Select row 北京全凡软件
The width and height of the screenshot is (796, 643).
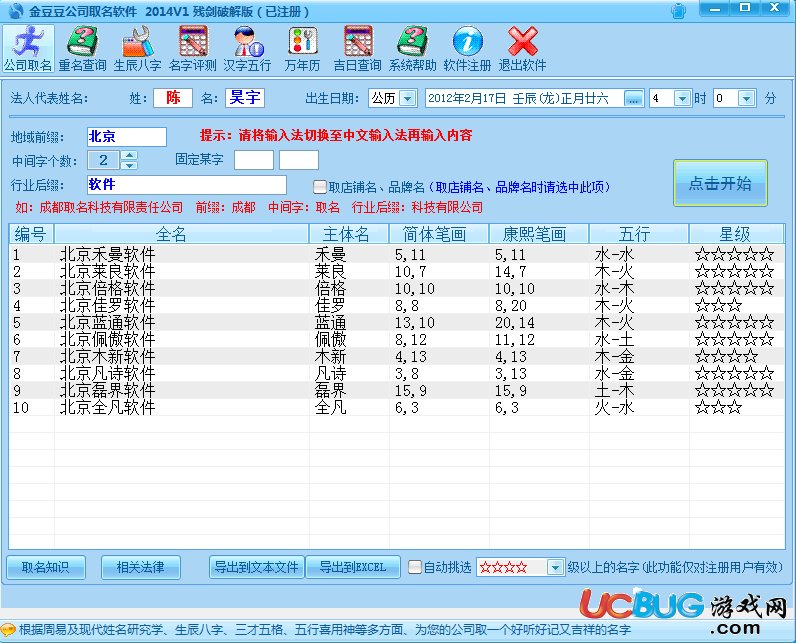point(396,408)
